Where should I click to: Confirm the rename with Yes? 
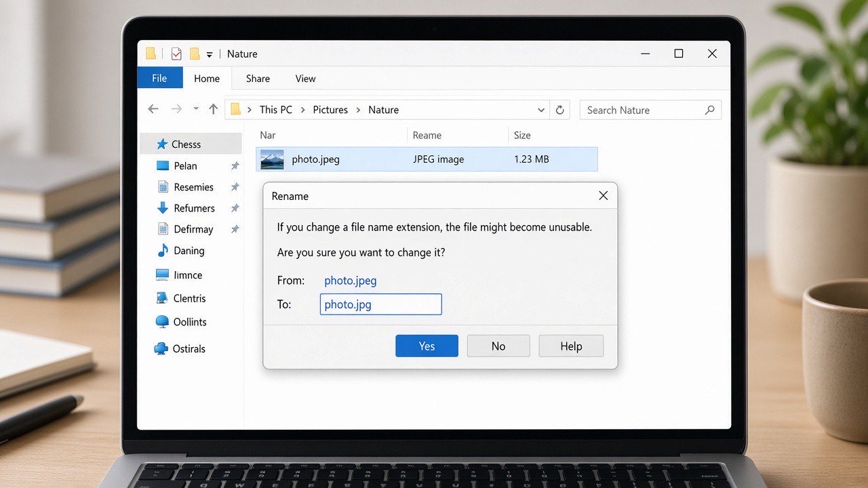coord(427,346)
